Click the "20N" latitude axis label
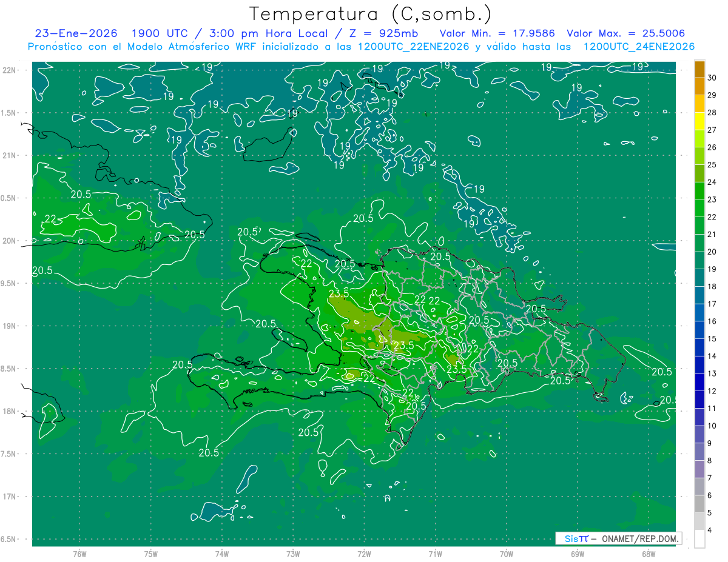This screenshot has height=562, width=728. tap(10, 241)
